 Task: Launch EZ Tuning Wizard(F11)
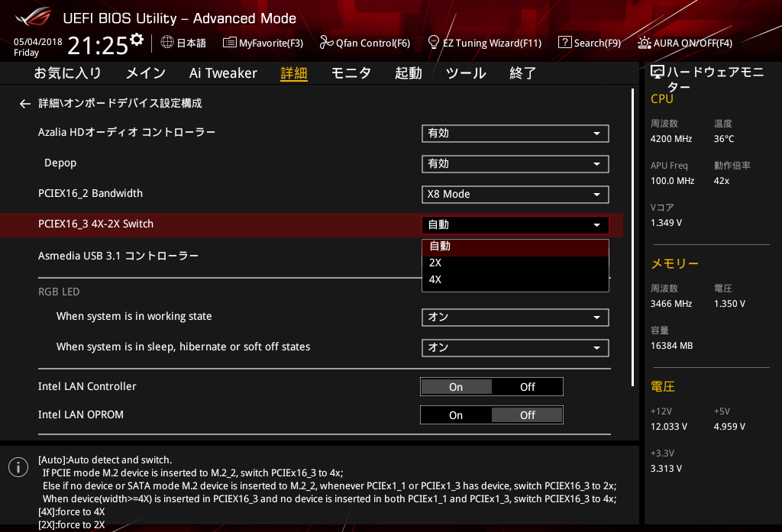[x=484, y=43]
